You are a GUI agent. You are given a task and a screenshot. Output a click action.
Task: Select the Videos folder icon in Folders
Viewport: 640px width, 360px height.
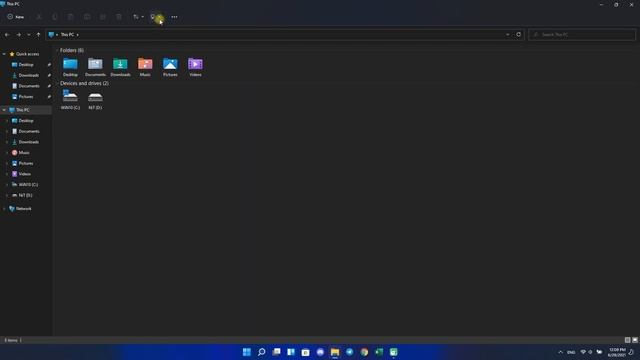(x=195, y=67)
